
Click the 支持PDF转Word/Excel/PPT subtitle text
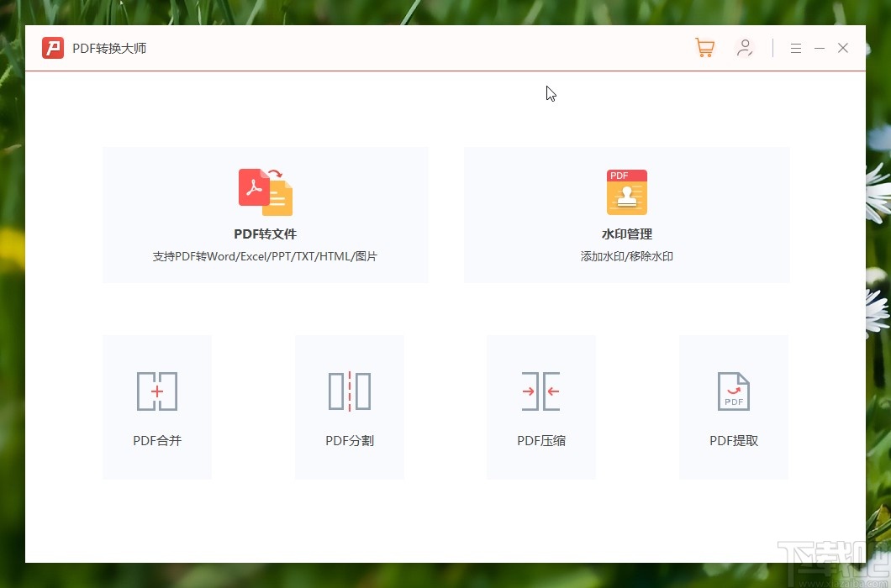coord(265,256)
